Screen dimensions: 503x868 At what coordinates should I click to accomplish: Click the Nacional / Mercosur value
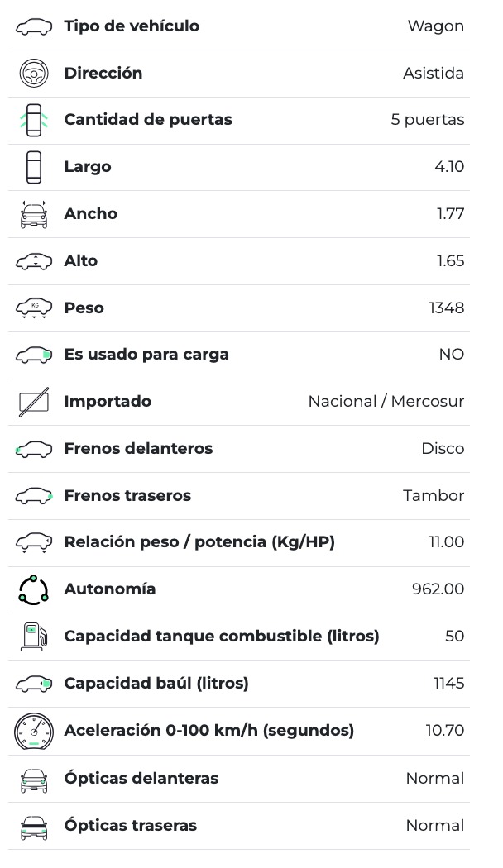tap(386, 402)
